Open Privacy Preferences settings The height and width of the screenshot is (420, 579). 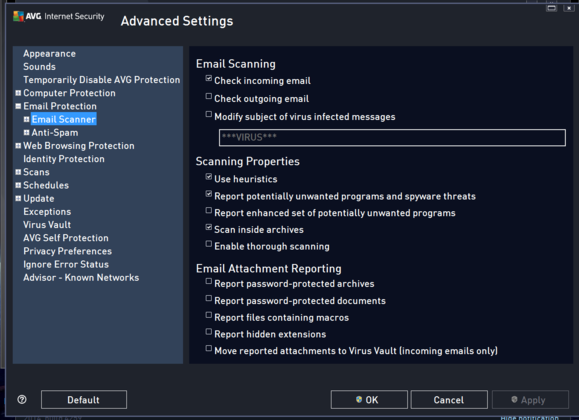68,251
